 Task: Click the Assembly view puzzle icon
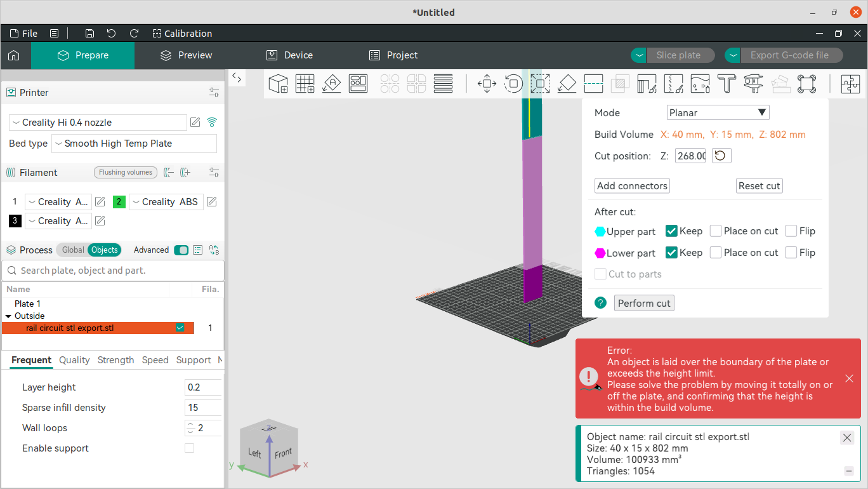(x=850, y=84)
